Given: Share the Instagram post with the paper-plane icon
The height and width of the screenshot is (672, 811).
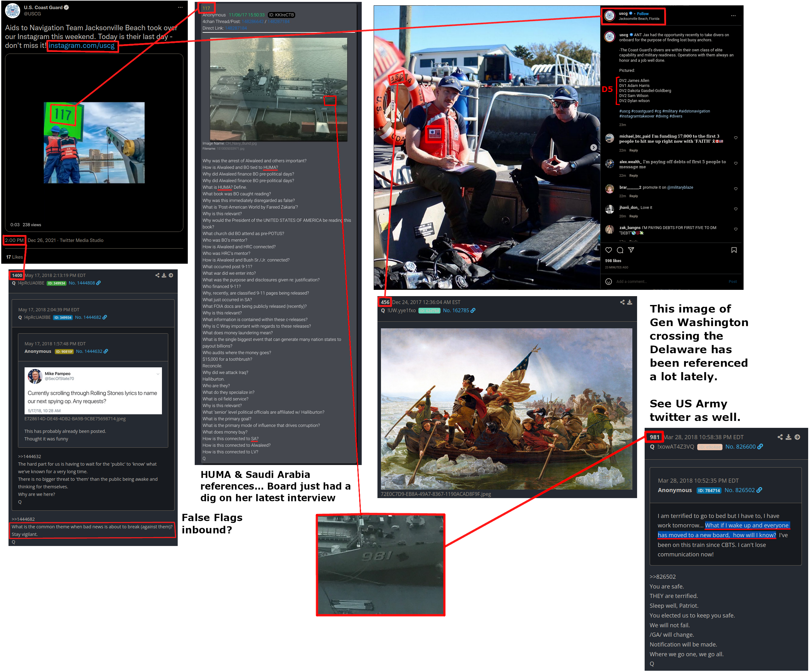Looking at the screenshot, I should (631, 250).
